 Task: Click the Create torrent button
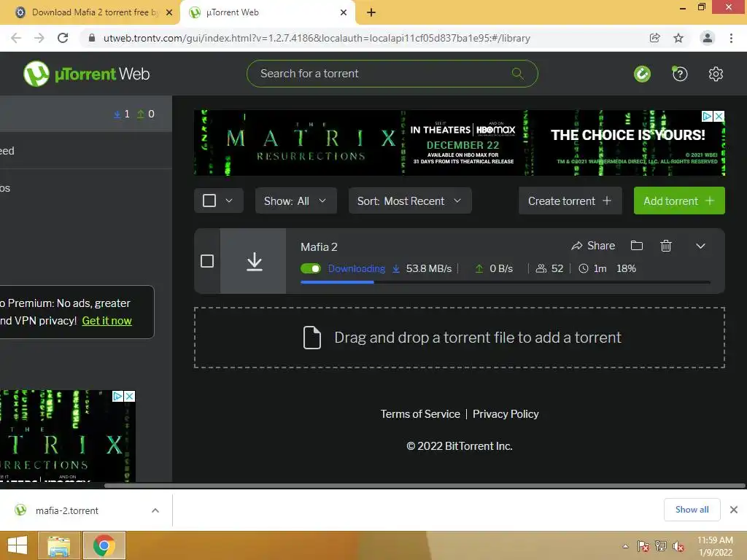coord(570,201)
